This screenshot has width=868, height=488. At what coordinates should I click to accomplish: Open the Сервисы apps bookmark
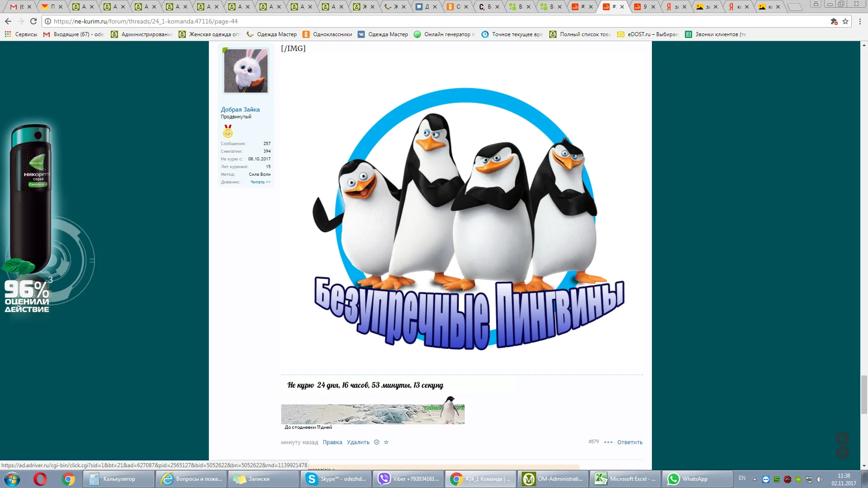click(x=21, y=34)
